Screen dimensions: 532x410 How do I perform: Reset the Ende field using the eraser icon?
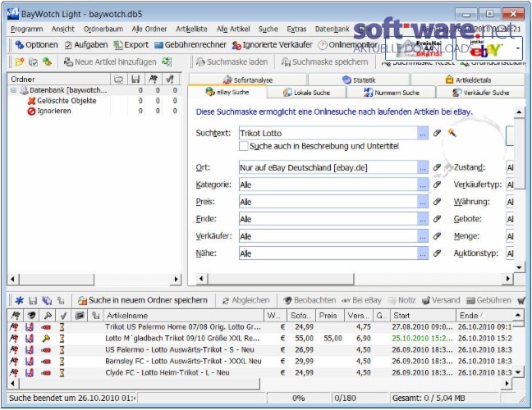coord(437,219)
